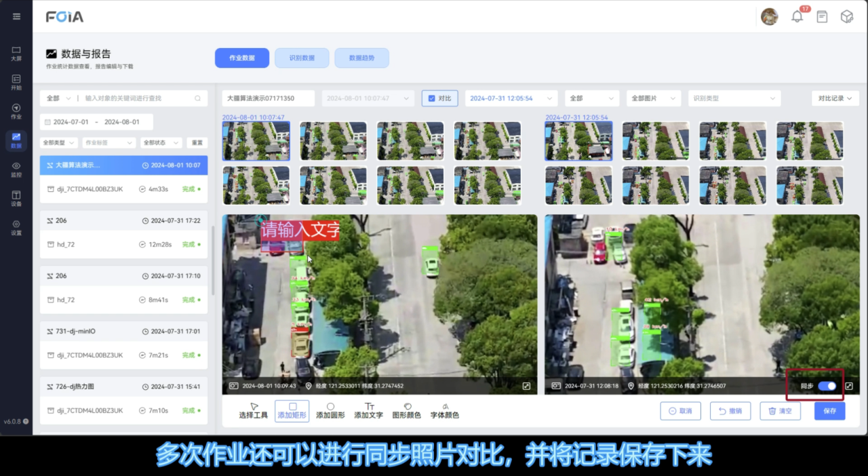Image resolution: width=868 pixels, height=476 pixels.
Task: Toggle the 同步 sync switch
Action: pos(827,386)
